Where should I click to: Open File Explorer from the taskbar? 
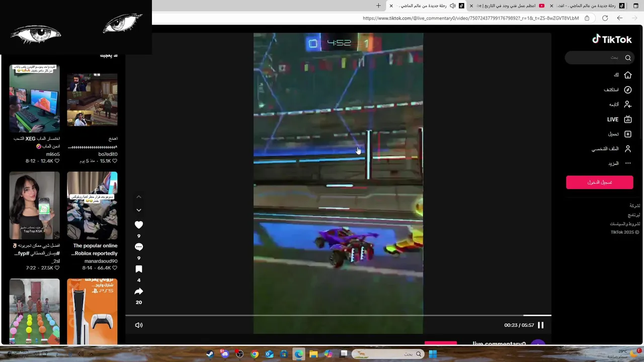[x=313, y=354]
